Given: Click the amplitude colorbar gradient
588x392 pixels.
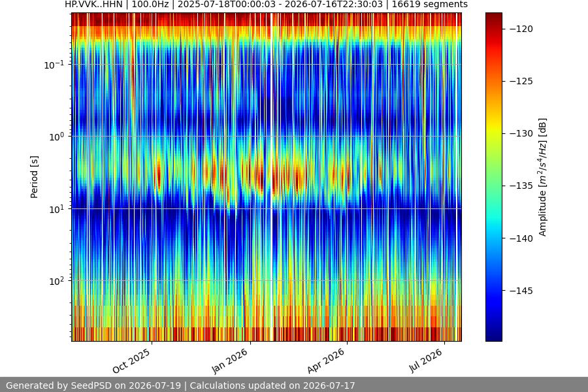Looking at the screenshot, I should [x=493, y=177].
